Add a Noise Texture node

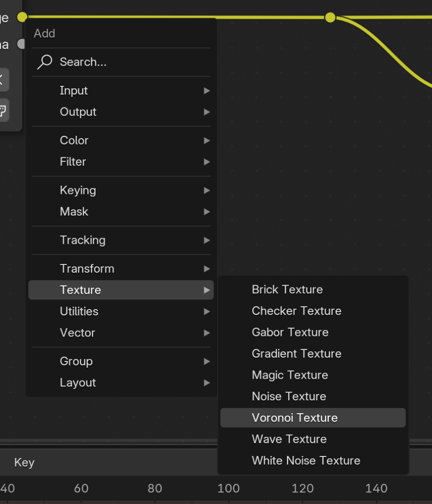[x=313, y=396]
